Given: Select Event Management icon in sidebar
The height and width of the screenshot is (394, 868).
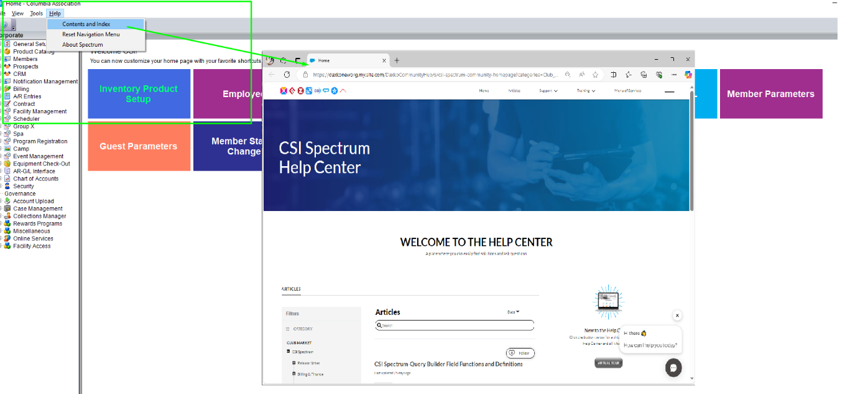Looking at the screenshot, I should pyautogui.click(x=7, y=156).
